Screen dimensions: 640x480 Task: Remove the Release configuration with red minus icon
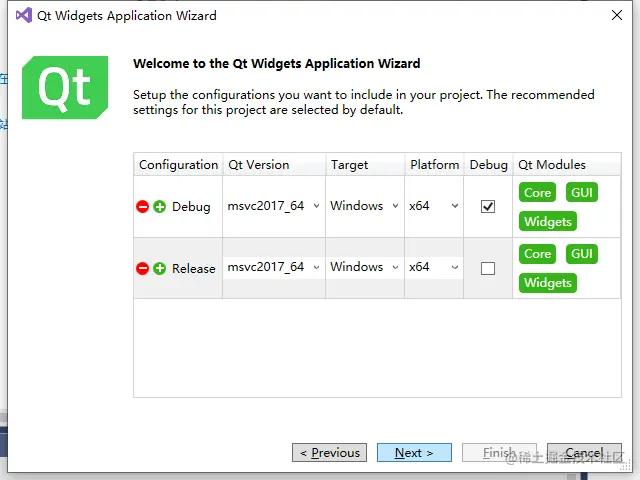142,269
